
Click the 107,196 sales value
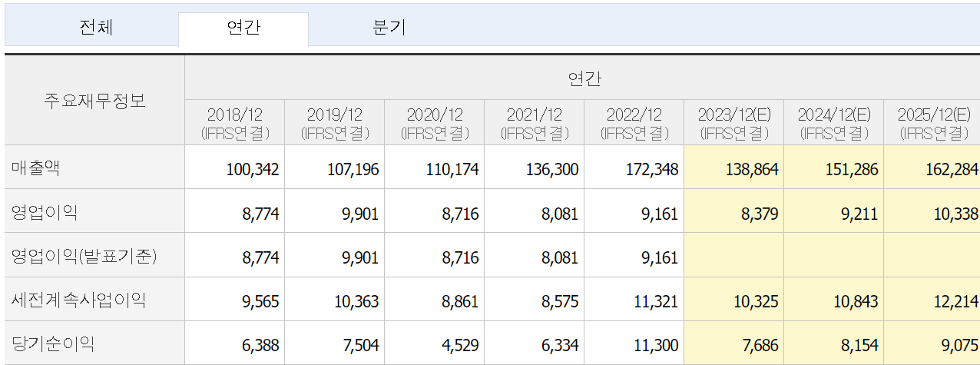pos(353,169)
